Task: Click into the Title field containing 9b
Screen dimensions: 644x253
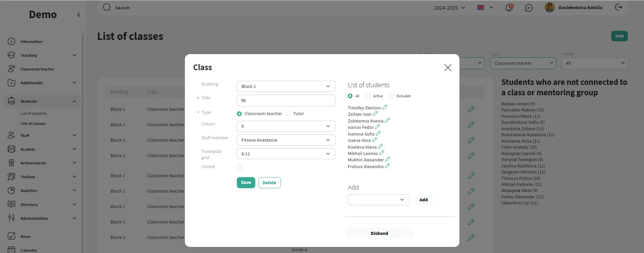Action: (x=286, y=100)
